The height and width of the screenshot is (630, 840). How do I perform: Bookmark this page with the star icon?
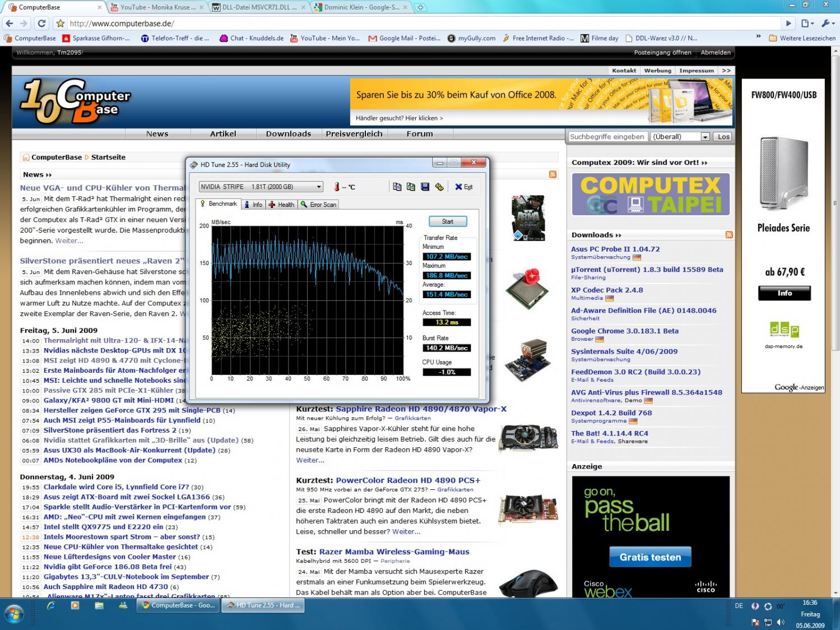click(60, 24)
